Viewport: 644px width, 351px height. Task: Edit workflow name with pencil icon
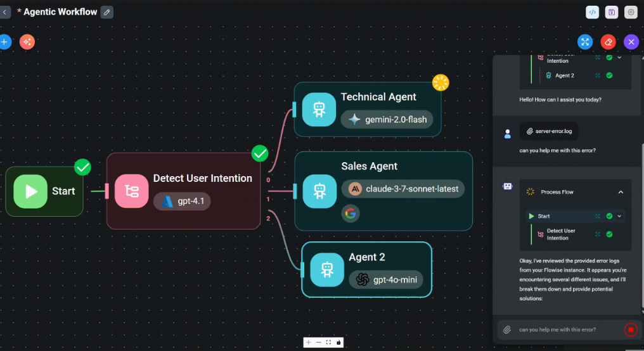[x=106, y=12]
